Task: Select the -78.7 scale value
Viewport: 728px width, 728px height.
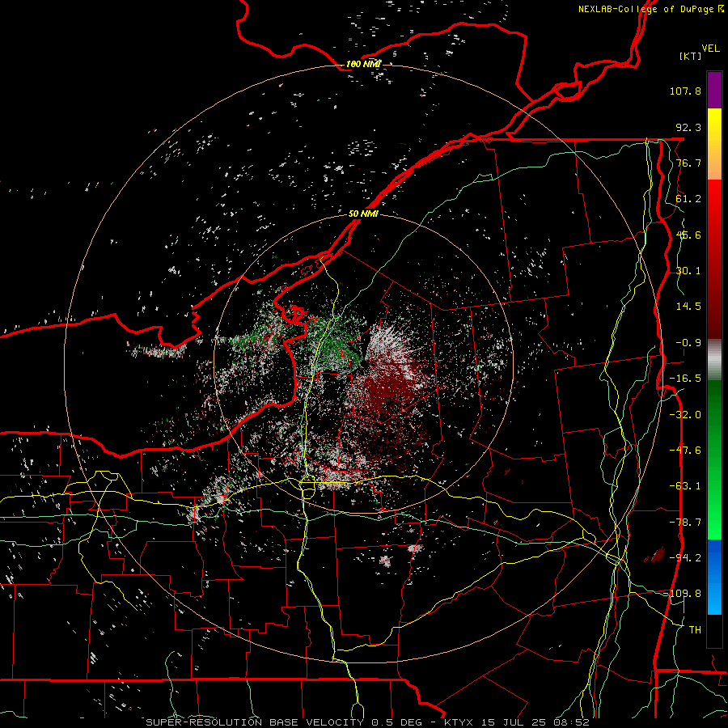Action: pos(685,523)
